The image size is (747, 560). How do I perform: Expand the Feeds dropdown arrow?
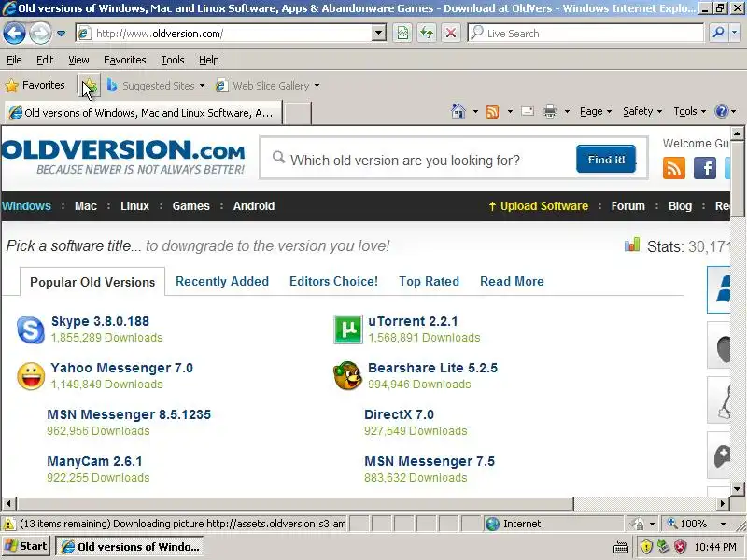(x=510, y=112)
